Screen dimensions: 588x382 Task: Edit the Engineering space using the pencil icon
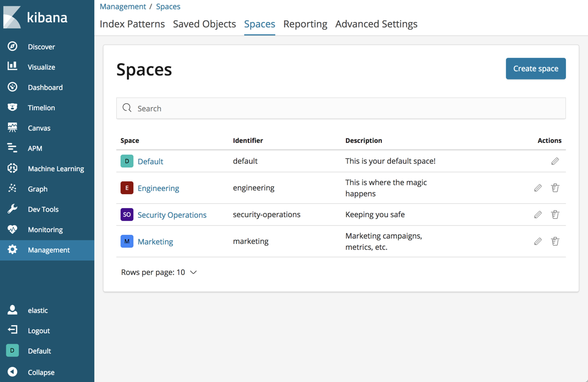(x=538, y=188)
